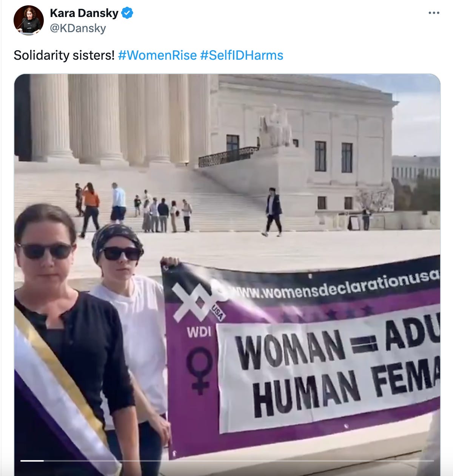The width and height of the screenshot is (453, 476).
Task: Open the #WomenRise hashtag
Action: [x=157, y=55]
